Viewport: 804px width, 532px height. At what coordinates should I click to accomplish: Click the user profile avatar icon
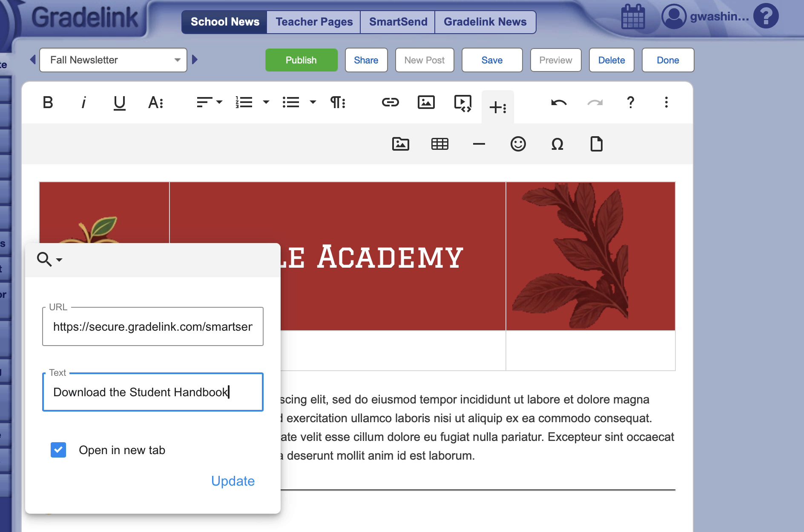pyautogui.click(x=674, y=17)
